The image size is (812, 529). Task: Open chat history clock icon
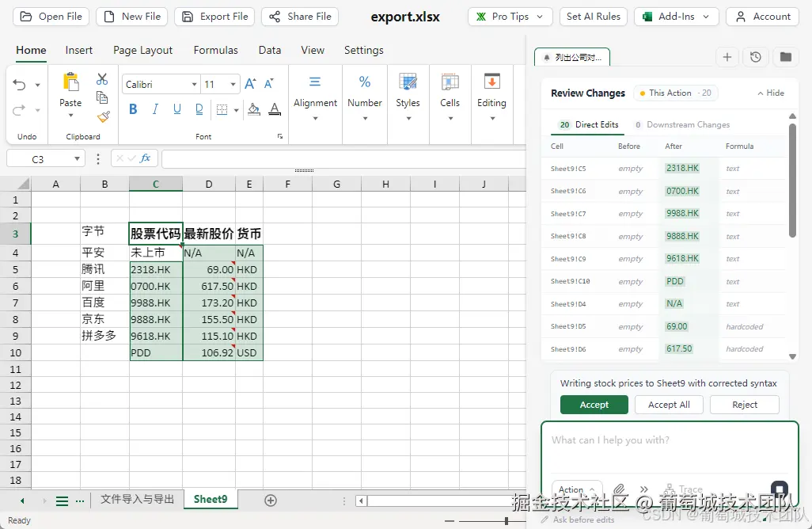(756, 57)
